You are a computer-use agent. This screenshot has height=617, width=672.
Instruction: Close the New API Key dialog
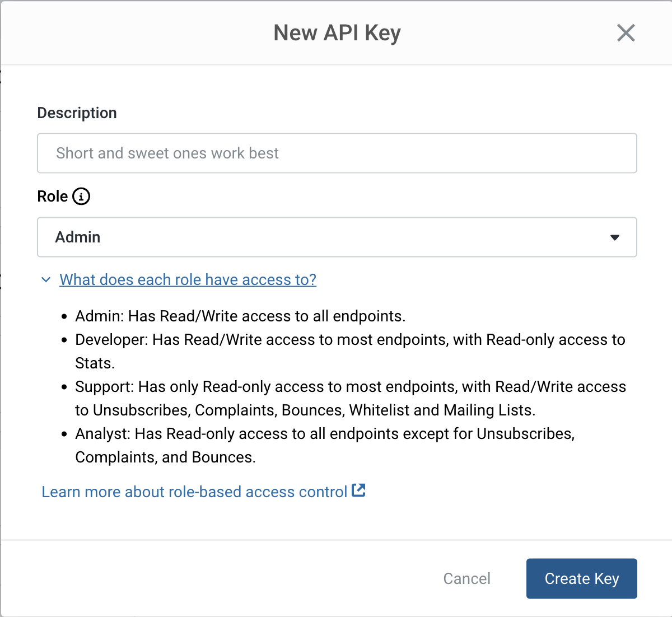click(x=626, y=33)
